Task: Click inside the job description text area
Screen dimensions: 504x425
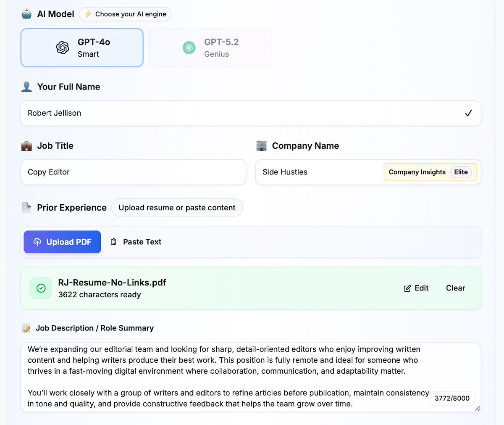Action: 251,377
